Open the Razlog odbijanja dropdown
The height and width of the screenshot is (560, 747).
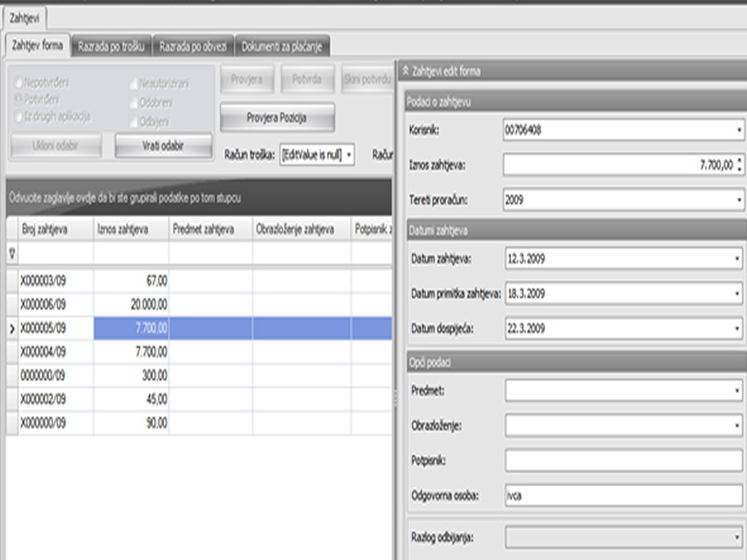[738, 538]
